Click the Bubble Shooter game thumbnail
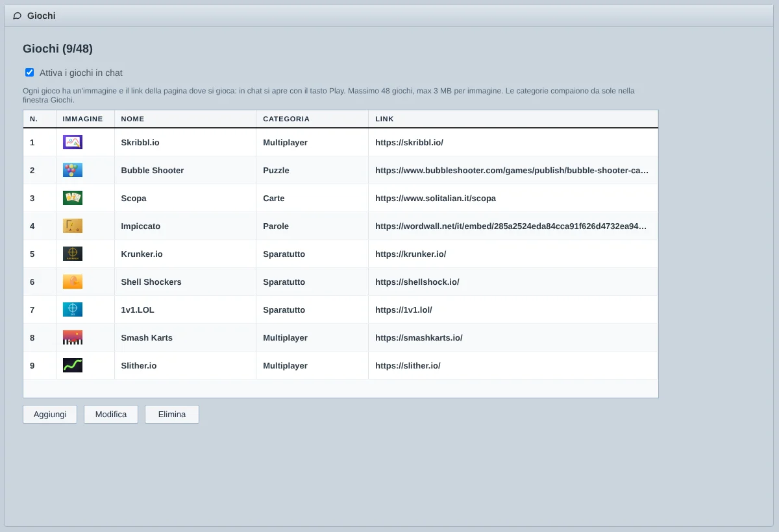The height and width of the screenshot is (532, 779). (73, 170)
